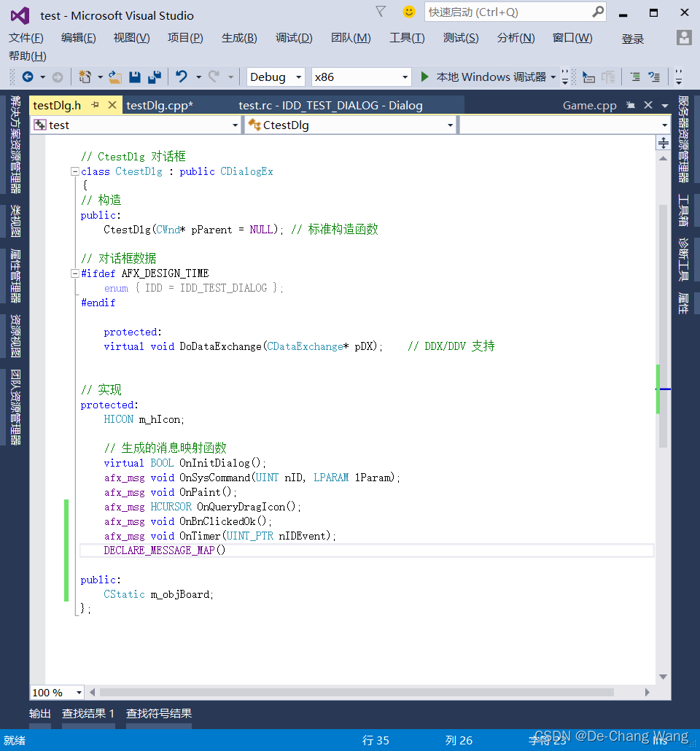Open the 查找符号结果 panel tab
Viewport: 700px width, 751px height.
158,714
